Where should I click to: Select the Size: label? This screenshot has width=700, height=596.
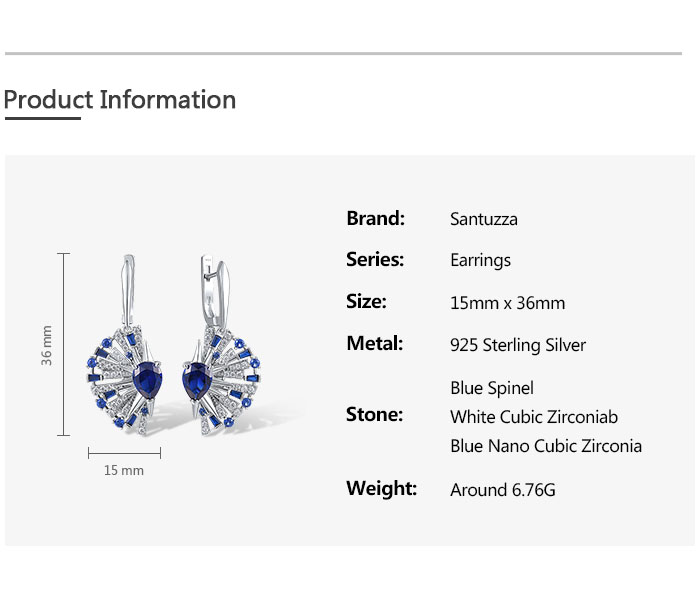click(x=366, y=302)
